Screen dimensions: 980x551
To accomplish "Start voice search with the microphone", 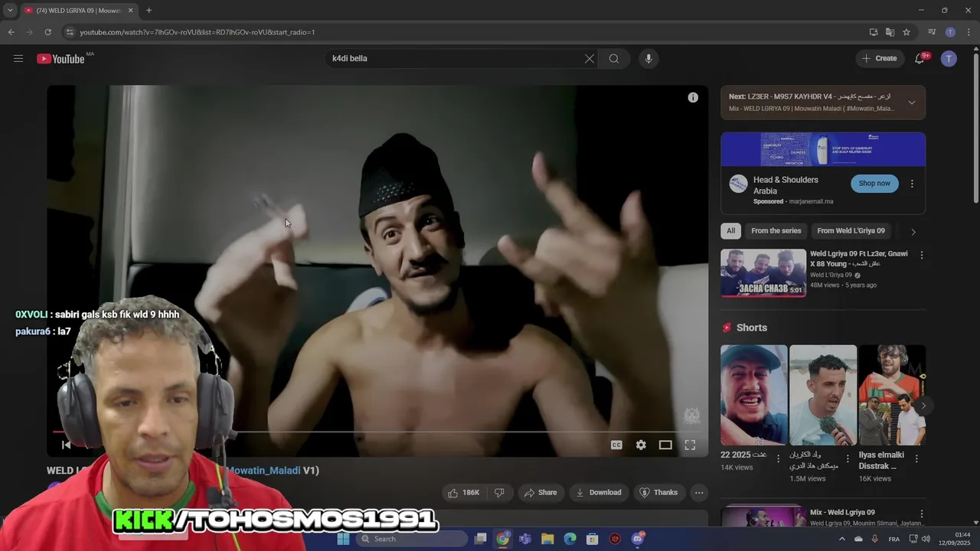I will coord(648,58).
